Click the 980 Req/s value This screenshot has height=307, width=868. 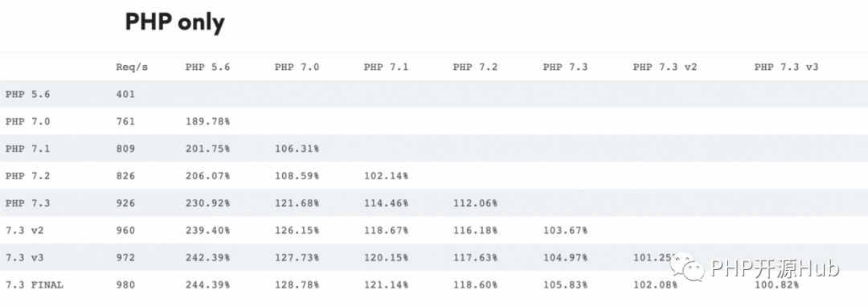coord(125,284)
